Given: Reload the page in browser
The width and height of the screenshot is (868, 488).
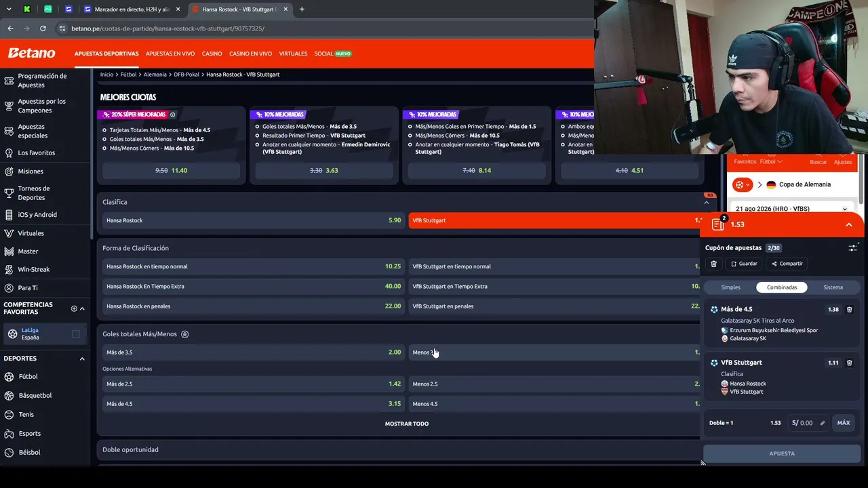Looking at the screenshot, I should (x=43, y=28).
